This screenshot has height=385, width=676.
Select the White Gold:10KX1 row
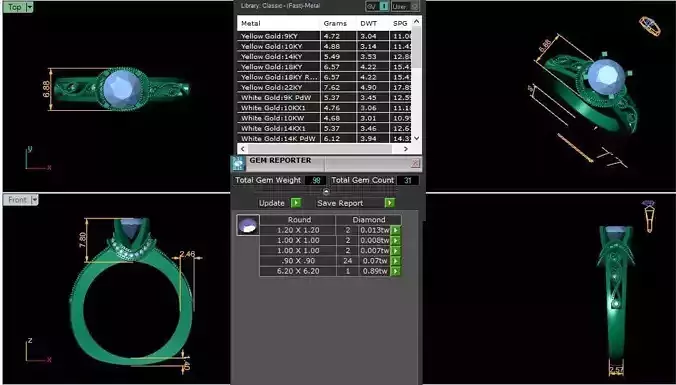coord(325,108)
